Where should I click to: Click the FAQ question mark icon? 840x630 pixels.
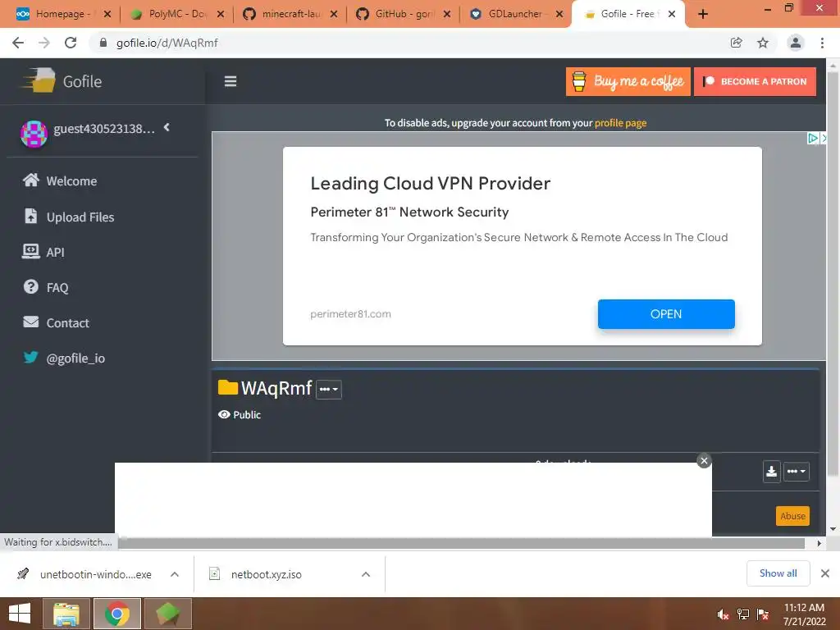(30, 287)
